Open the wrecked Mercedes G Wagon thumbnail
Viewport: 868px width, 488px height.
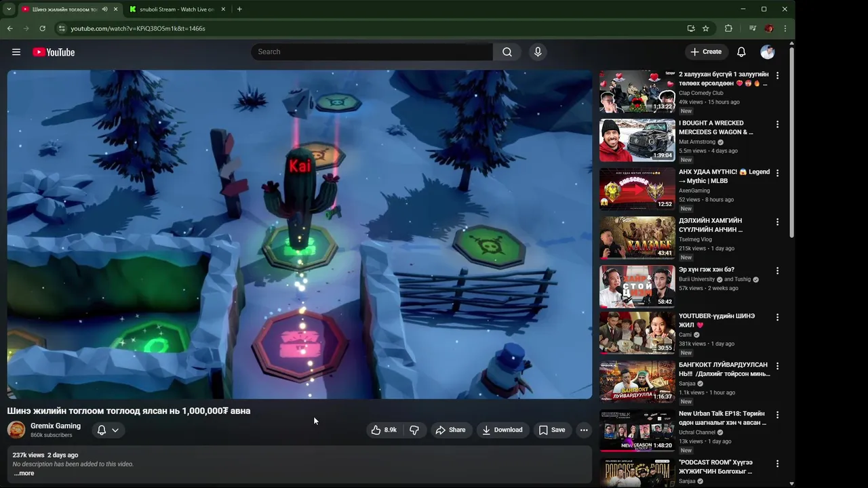(x=637, y=140)
